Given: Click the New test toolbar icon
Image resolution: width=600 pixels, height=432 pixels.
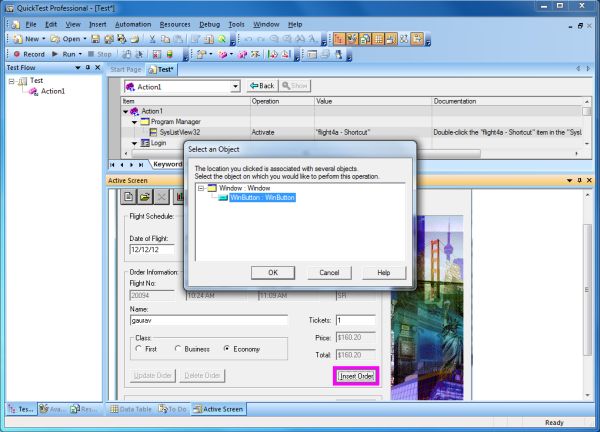Looking at the screenshot, I should pyautogui.click(x=18, y=39).
